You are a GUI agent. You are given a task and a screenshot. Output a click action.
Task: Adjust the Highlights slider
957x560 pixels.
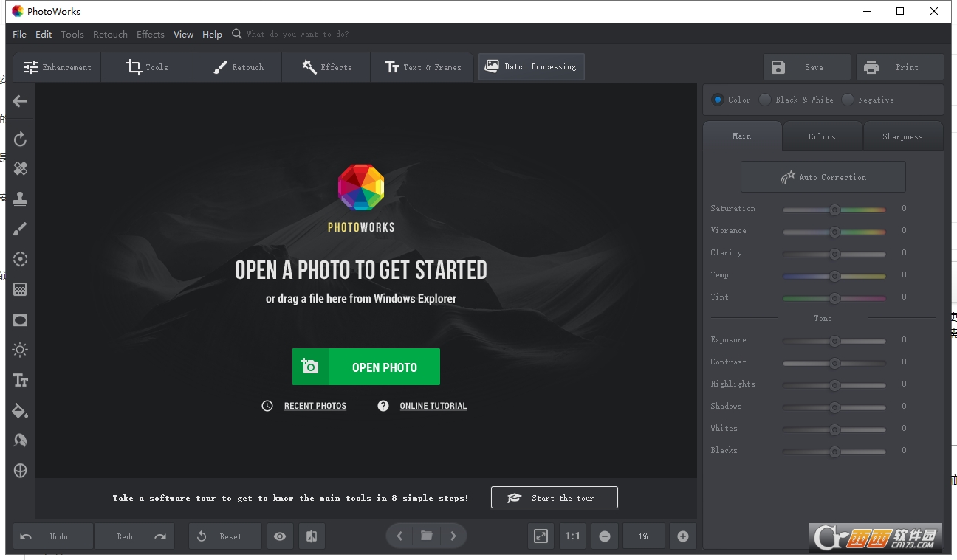[834, 385]
